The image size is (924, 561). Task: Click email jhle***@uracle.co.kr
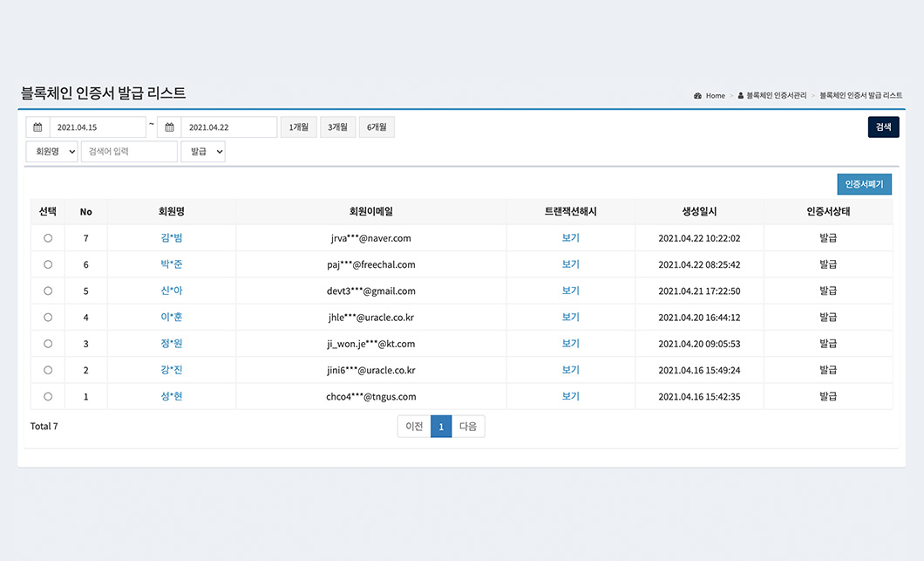click(x=371, y=318)
